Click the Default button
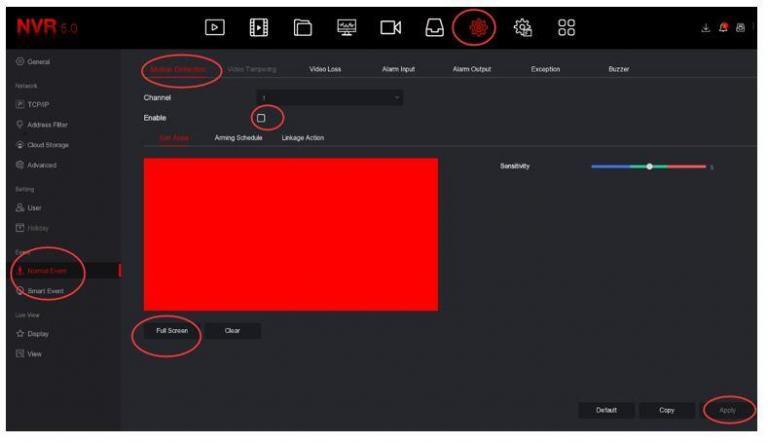The width and height of the screenshot is (768, 443). (x=606, y=410)
